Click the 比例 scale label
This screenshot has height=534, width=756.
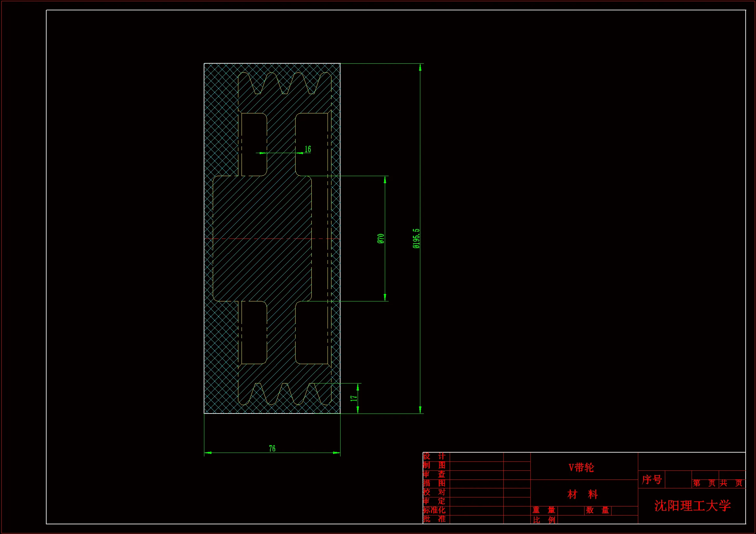pos(544,520)
